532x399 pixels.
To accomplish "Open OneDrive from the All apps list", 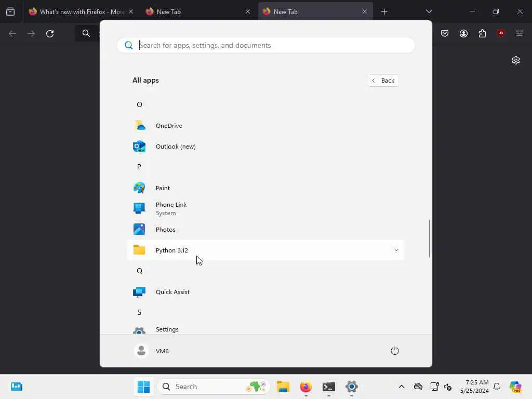I will coord(265,126).
